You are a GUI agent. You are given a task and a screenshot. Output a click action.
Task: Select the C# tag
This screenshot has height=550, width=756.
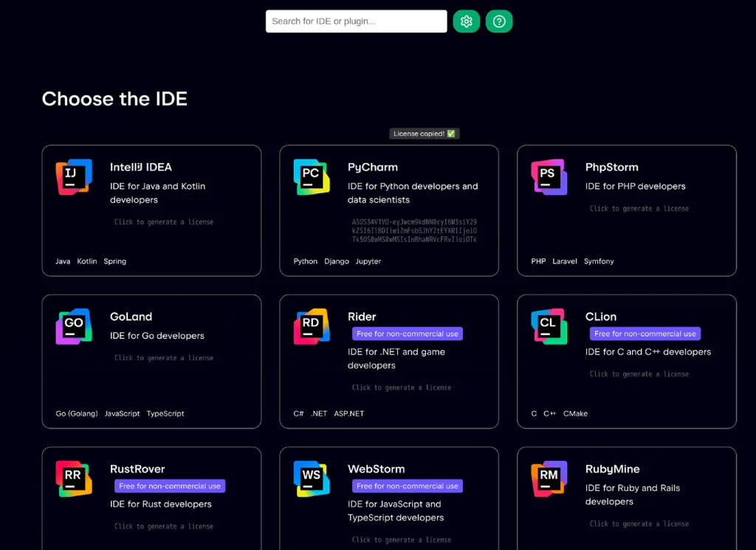pyautogui.click(x=298, y=413)
